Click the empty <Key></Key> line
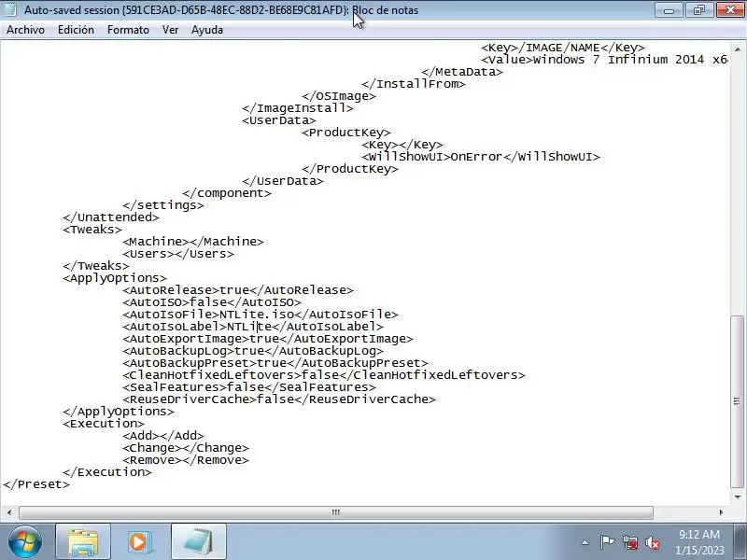The height and width of the screenshot is (560, 747). pos(402,145)
